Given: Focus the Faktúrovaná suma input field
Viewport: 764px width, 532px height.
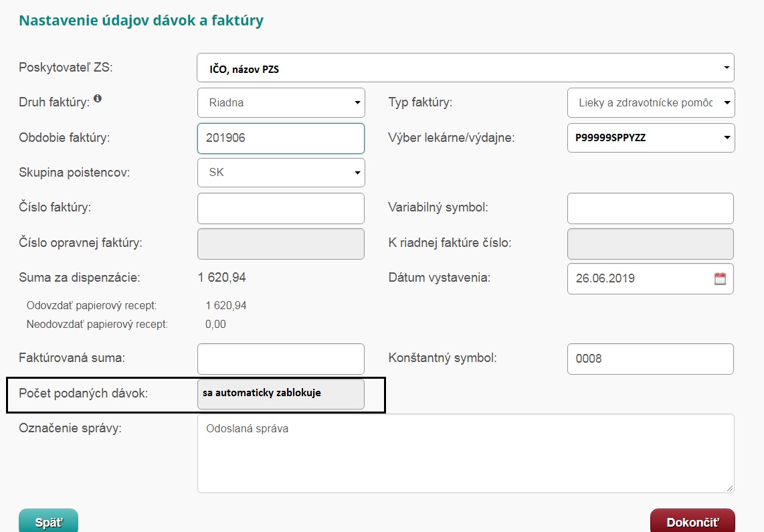Looking at the screenshot, I should [x=281, y=359].
